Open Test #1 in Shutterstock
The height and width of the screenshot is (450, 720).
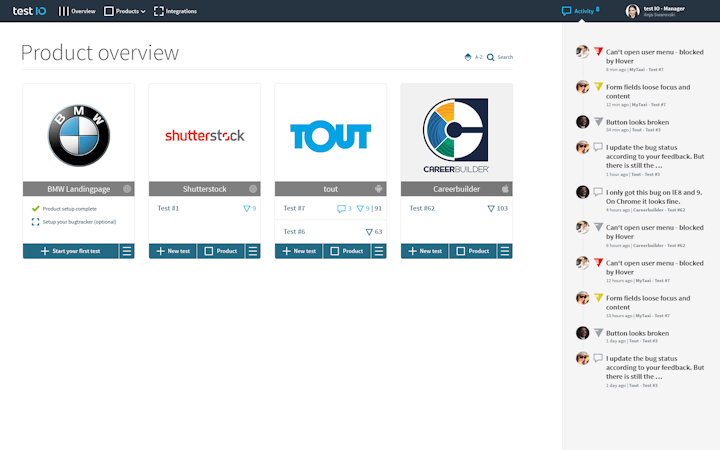[x=168, y=208]
